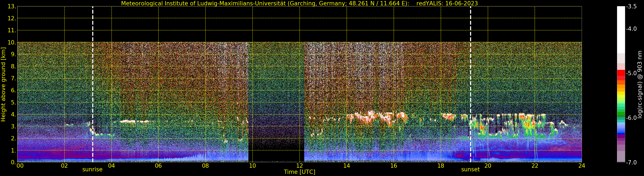The width and height of the screenshot is (644, 176).
Task: Click the '13.' height axis tick label
Action: (12, 6)
